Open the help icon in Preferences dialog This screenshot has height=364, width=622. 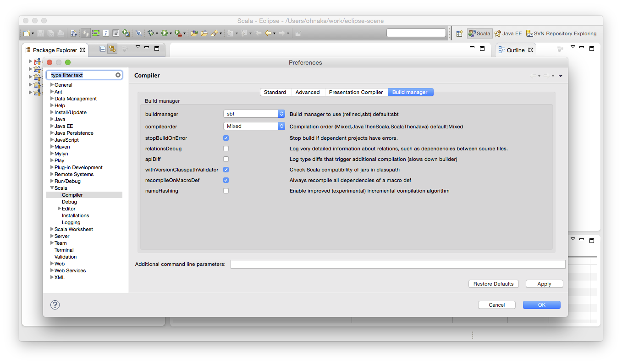(x=55, y=304)
